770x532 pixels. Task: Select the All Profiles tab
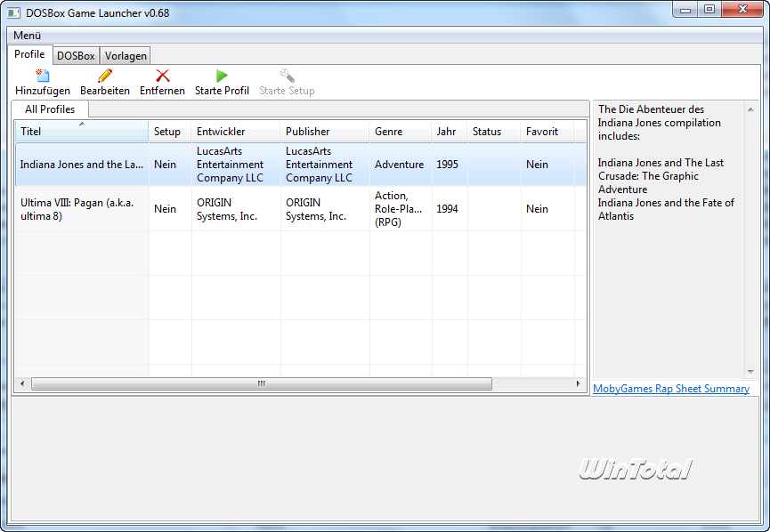click(x=50, y=109)
